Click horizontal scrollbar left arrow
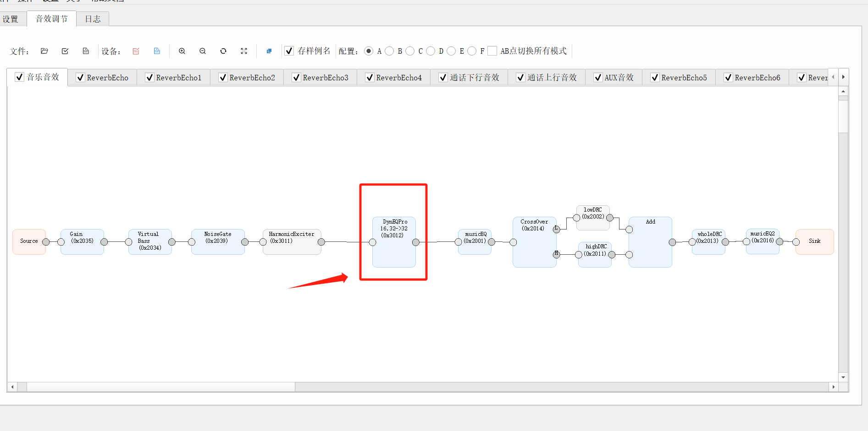The image size is (868, 431). pos(12,387)
